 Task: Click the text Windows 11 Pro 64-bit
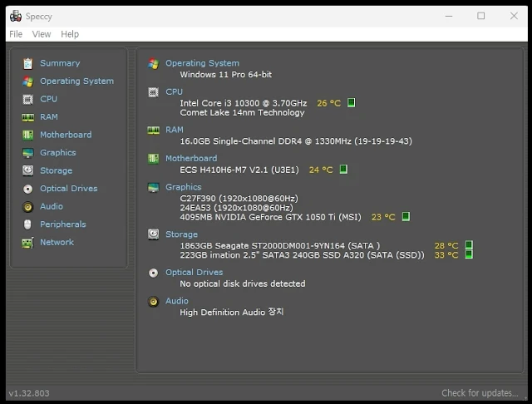[x=225, y=75]
